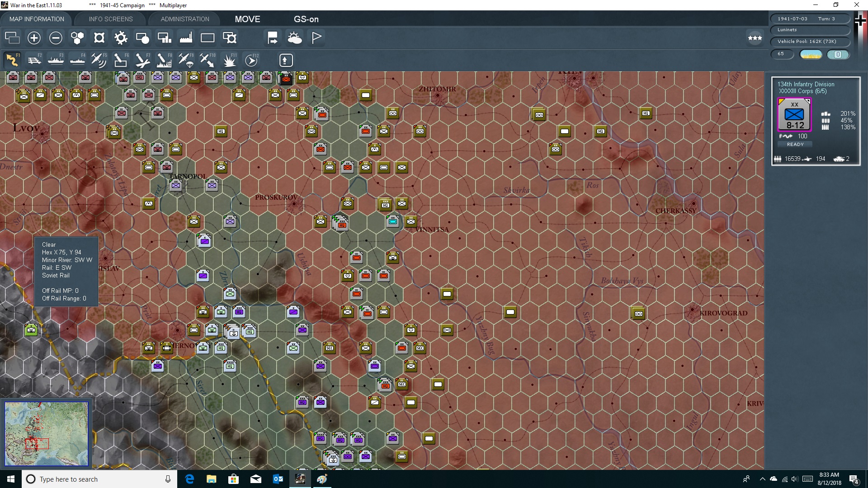Click the factory icon in top toolbar
Image resolution: width=868 pixels, height=488 pixels.
tap(186, 38)
